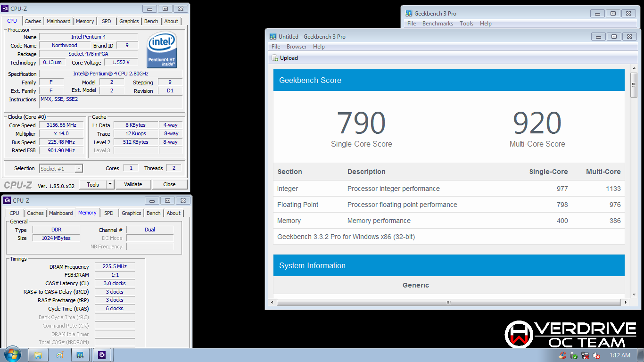Click the lower CPU-Z window title icon

pos(7,200)
